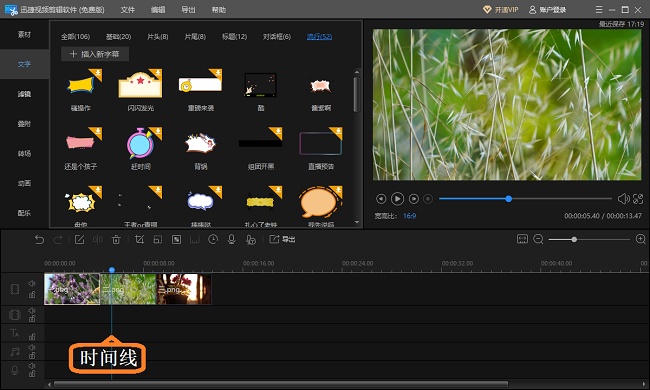Lock the music track
The image size is (650, 390).
[32, 355]
